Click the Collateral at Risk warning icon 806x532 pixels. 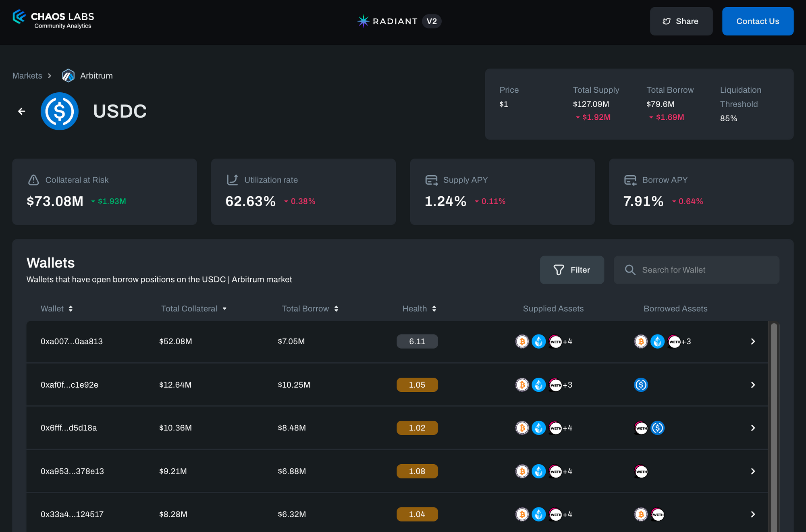(x=33, y=180)
